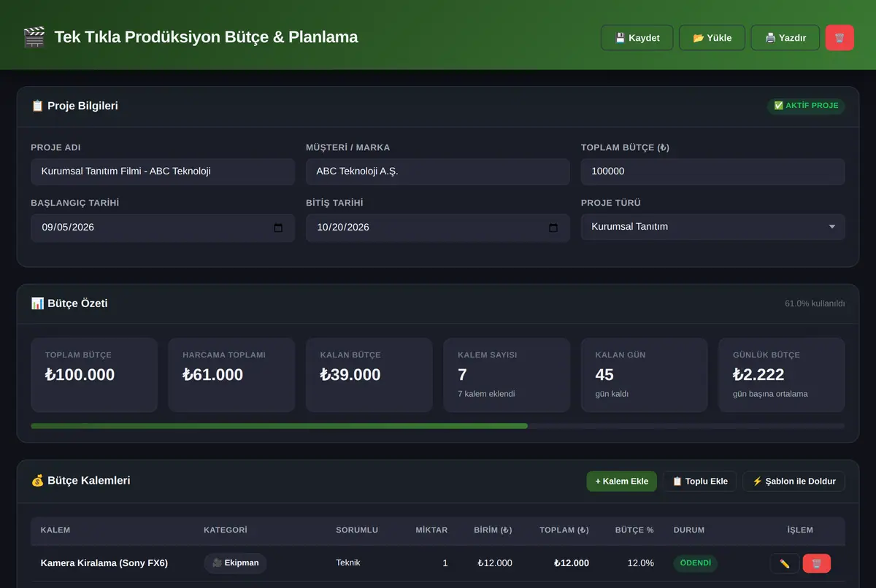876x588 pixels.
Task: Click the Kaydet button
Action: pos(637,38)
